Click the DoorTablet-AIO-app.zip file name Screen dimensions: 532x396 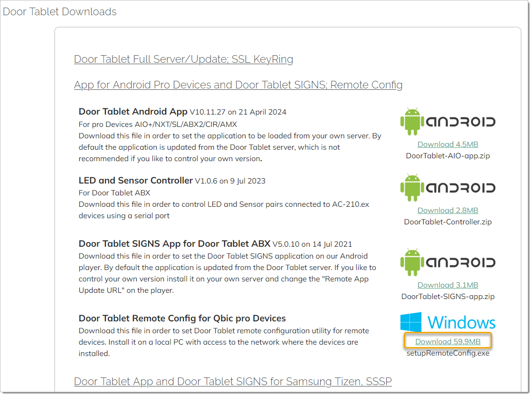pyautogui.click(x=447, y=156)
